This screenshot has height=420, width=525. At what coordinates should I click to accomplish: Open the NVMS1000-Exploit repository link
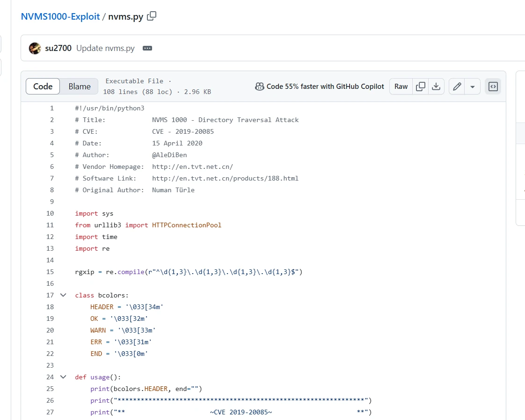tap(60, 16)
